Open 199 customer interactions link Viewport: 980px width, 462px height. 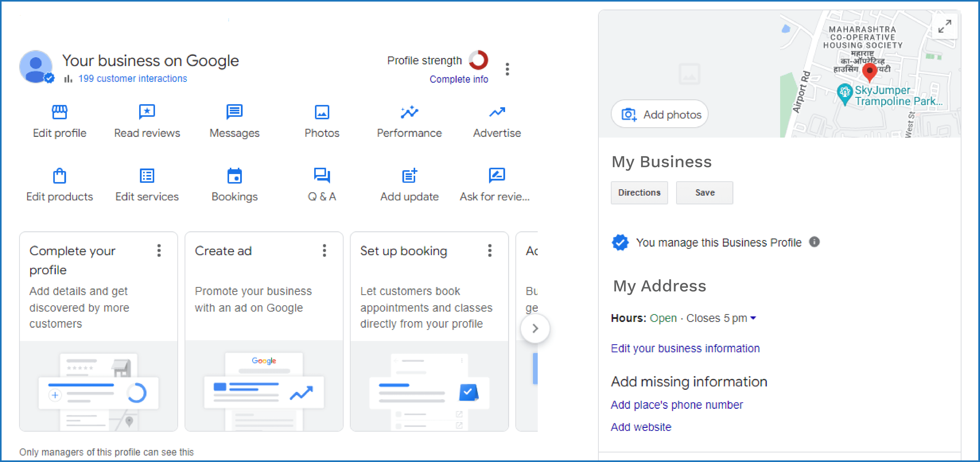point(133,79)
